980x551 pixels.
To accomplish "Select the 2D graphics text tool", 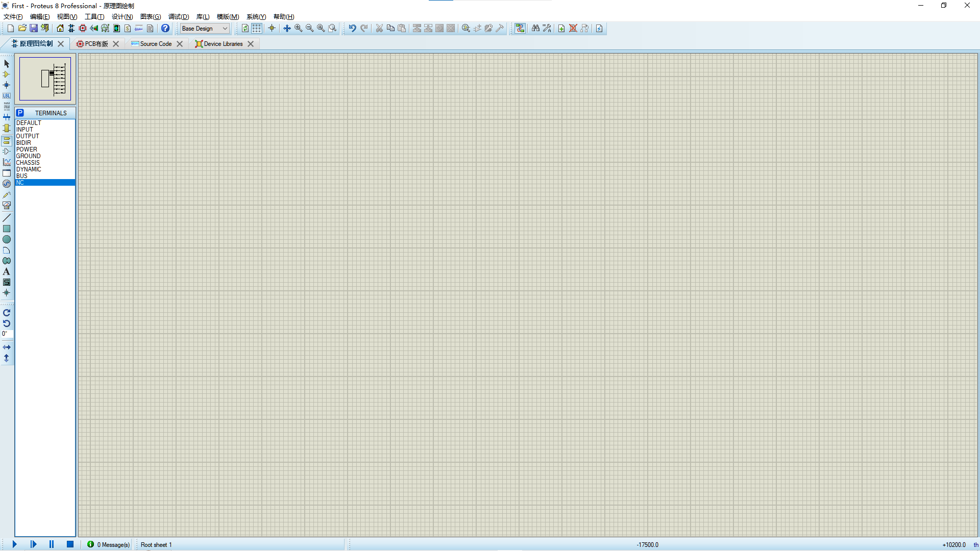I will click(7, 271).
